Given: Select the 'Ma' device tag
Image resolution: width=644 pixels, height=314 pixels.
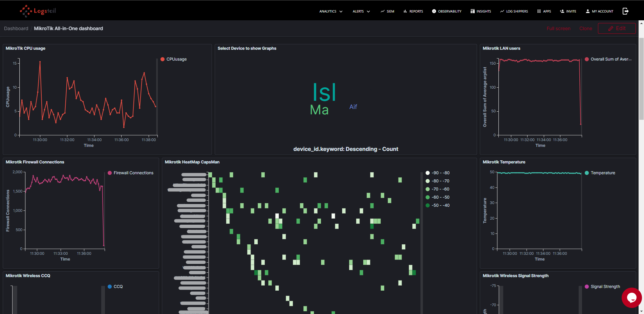Looking at the screenshot, I should 319,110.
